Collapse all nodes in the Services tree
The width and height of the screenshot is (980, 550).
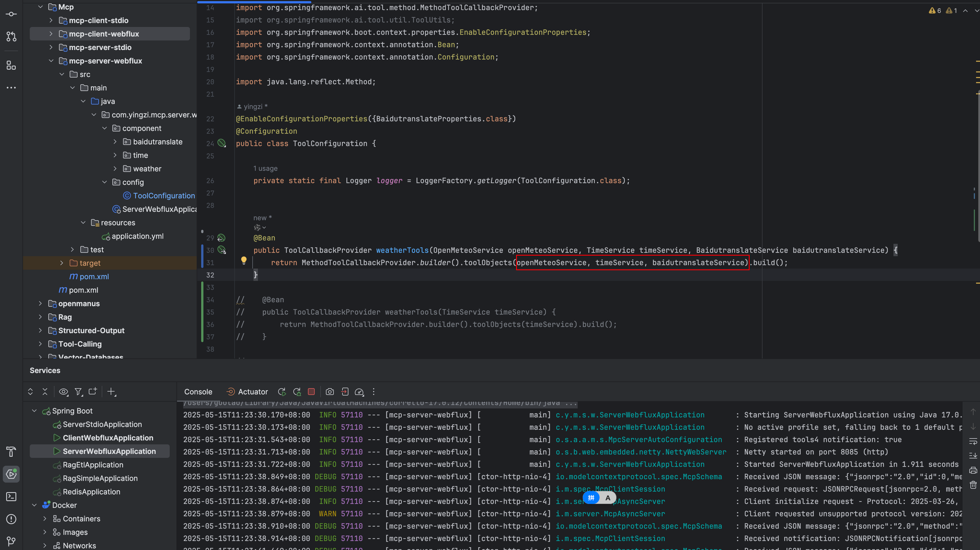[45, 392]
